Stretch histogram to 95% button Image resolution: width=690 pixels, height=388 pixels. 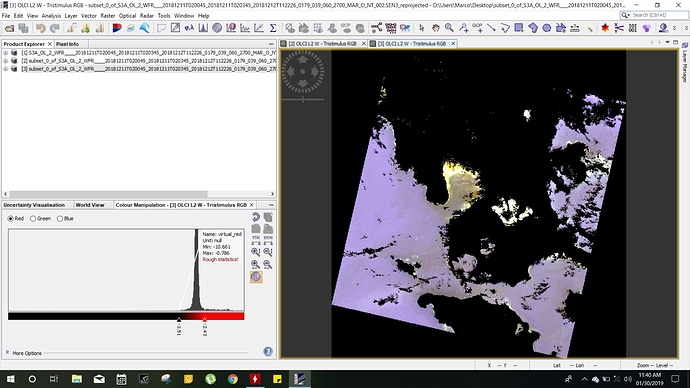tap(256, 240)
